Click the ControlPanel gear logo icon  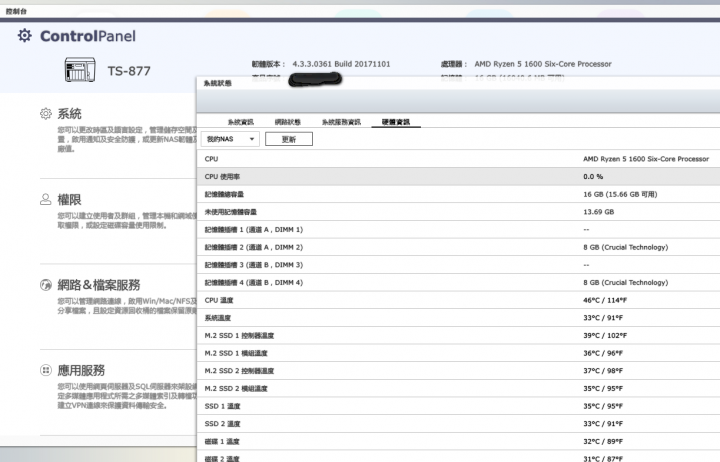[x=25, y=35]
